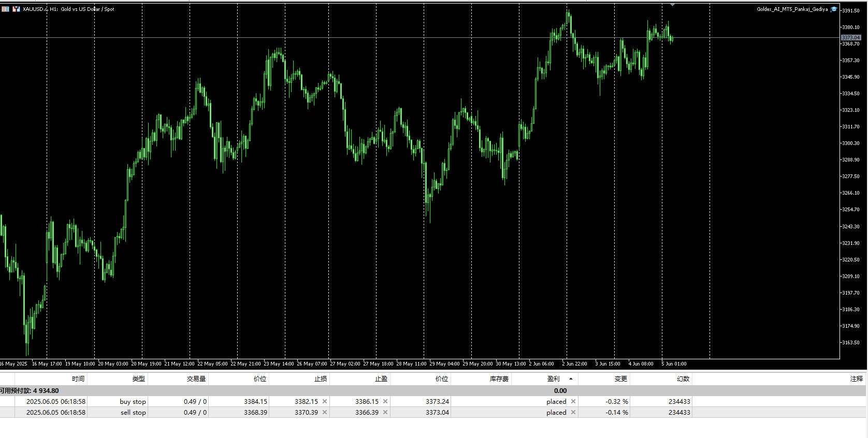Toggle sort arrow on 盈利 column
The image size is (868, 438).
(x=571, y=379)
